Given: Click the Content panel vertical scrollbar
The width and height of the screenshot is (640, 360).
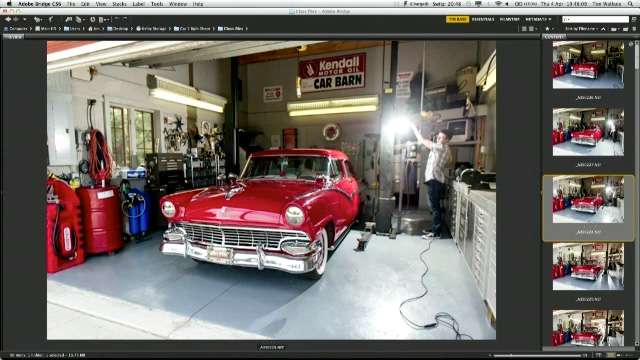Looking at the screenshot, I should (637, 194).
